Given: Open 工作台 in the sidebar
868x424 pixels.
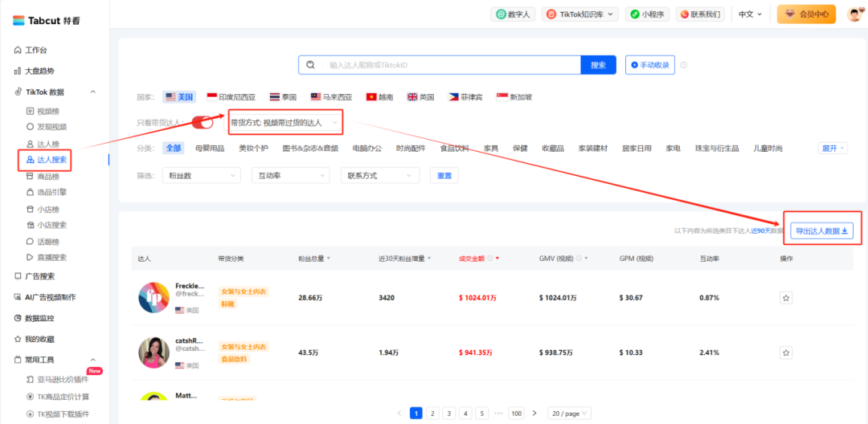Looking at the screenshot, I should point(31,51).
